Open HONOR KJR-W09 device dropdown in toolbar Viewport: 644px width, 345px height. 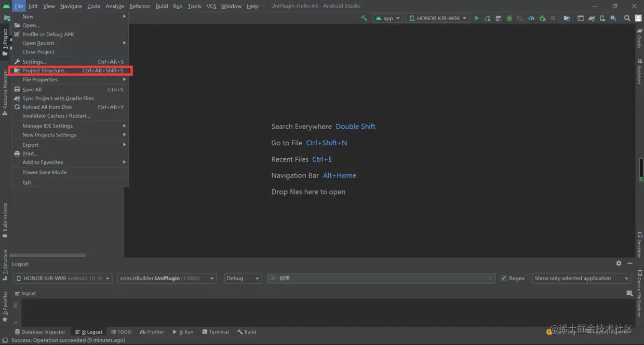click(x=437, y=18)
